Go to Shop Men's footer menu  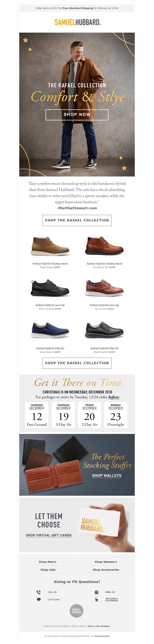click(48, 562)
